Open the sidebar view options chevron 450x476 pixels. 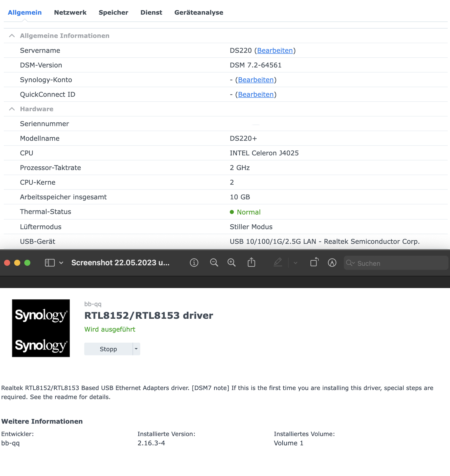point(61,263)
